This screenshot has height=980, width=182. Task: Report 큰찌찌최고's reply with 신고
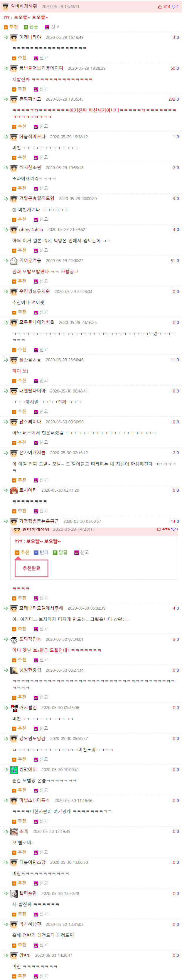[41, 126]
